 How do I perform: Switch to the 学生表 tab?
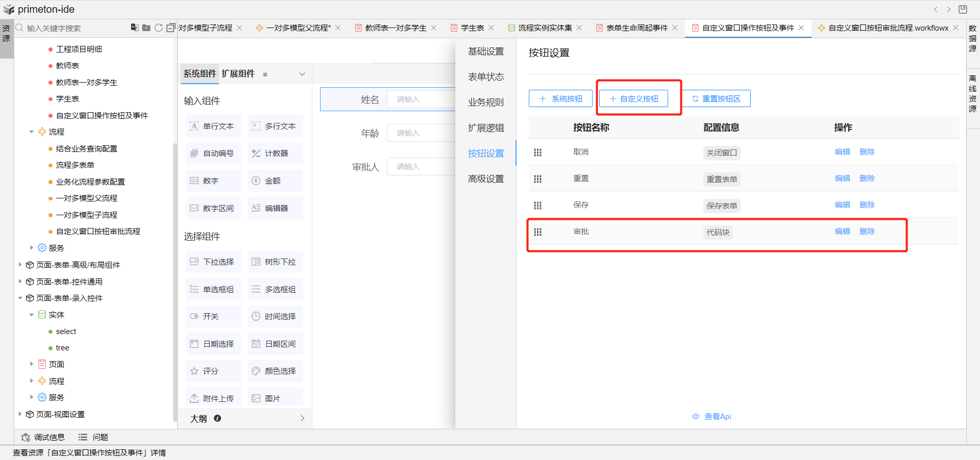(x=472, y=28)
